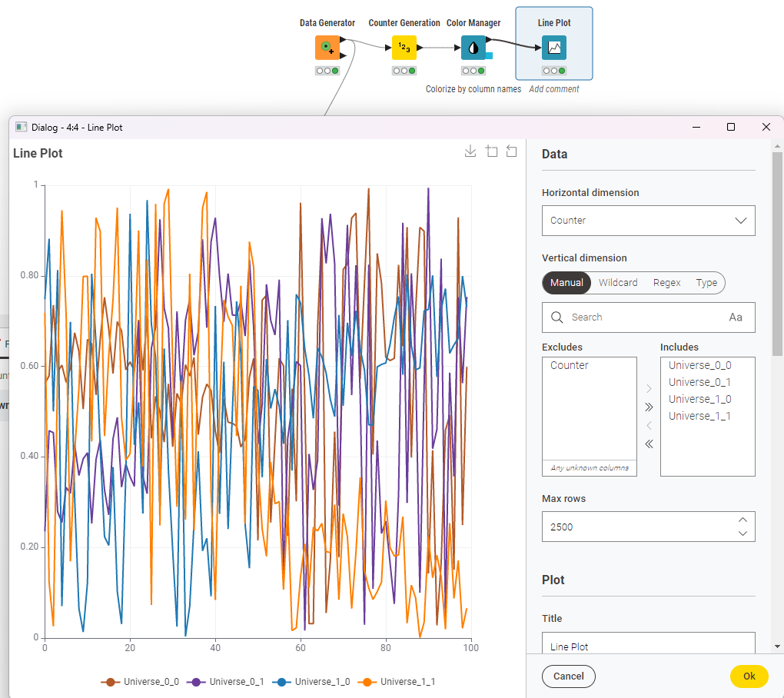This screenshot has height=698, width=784.
Task: Toggle case-sensitive search Aa button
Action: point(736,317)
